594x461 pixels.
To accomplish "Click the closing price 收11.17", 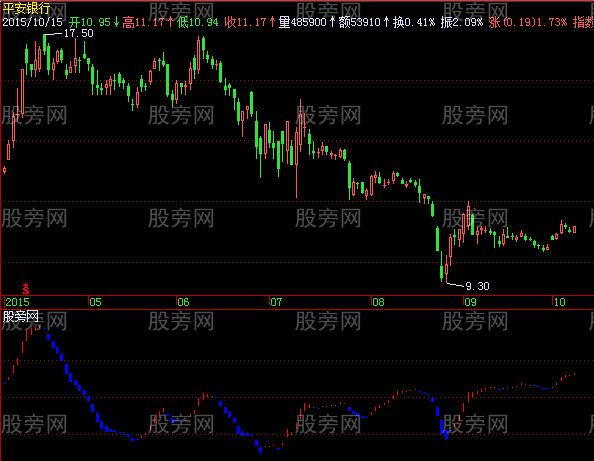I will pyautogui.click(x=245, y=22).
